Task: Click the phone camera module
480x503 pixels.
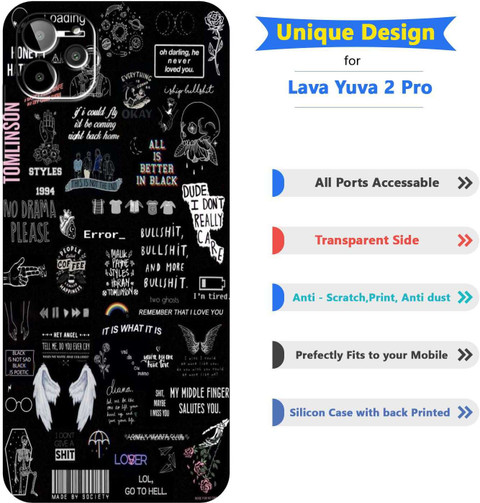Action: click(x=57, y=57)
